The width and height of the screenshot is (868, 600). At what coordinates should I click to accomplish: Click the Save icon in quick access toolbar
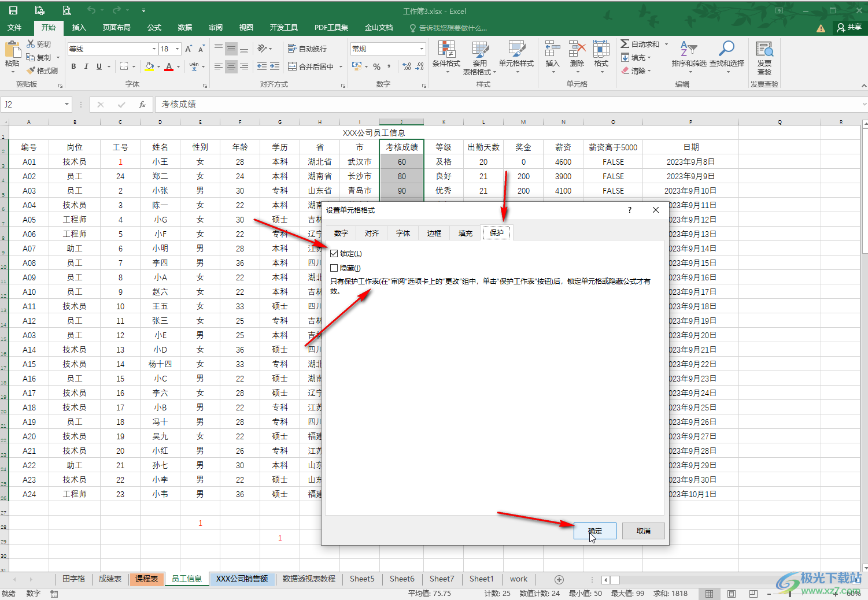pos(13,10)
